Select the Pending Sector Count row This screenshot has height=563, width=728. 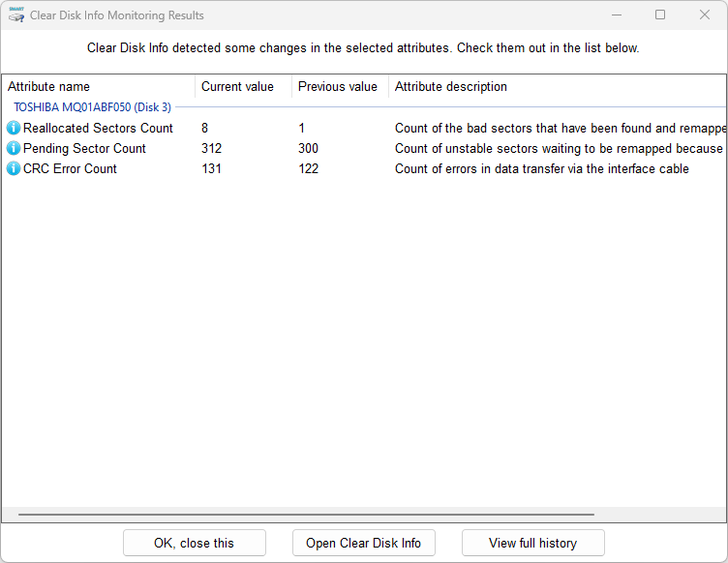84,148
